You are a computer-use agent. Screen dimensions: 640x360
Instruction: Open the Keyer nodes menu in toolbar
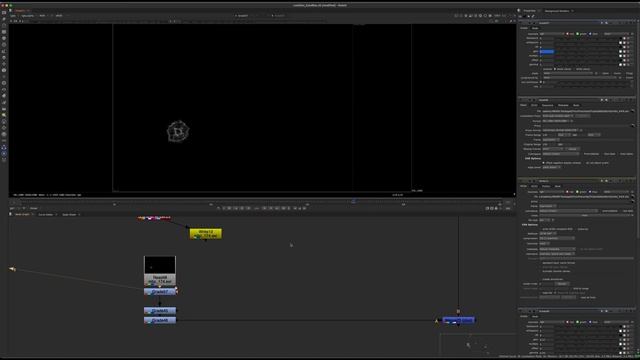[x=4, y=51]
